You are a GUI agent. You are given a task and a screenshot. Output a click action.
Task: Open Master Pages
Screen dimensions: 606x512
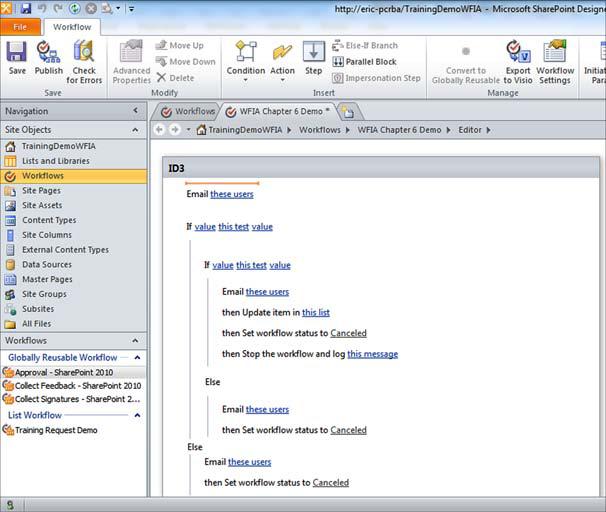74,279
